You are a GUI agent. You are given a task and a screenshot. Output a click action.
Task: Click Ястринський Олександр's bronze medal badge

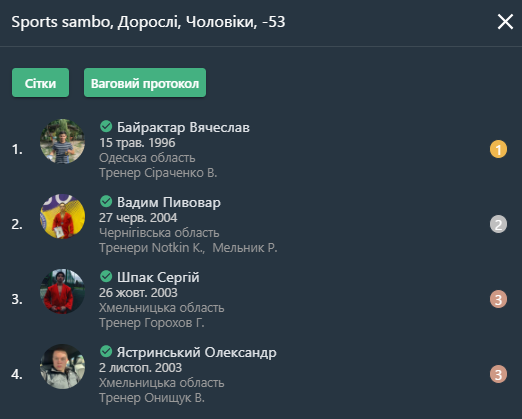498,374
